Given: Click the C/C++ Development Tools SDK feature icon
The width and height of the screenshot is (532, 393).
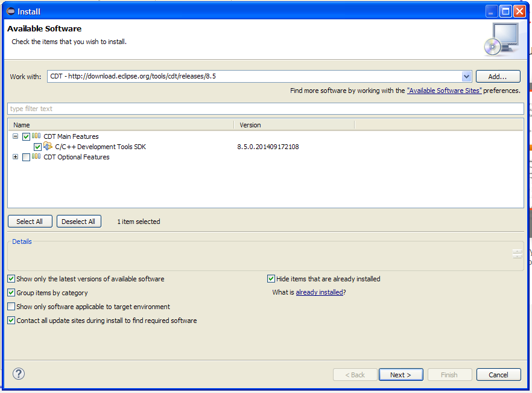Looking at the screenshot, I should [x=48, y=147].
